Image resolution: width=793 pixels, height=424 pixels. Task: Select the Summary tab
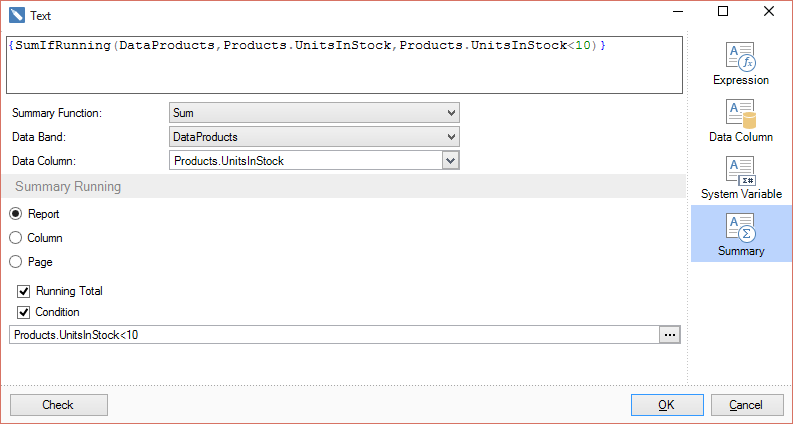tap(741, 233)
